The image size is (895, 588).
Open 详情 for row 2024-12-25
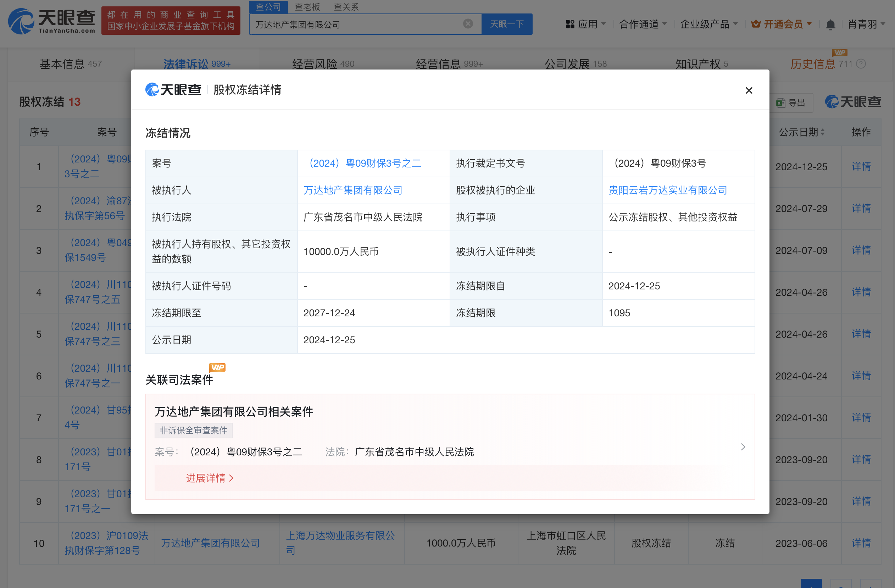[861, 167]
